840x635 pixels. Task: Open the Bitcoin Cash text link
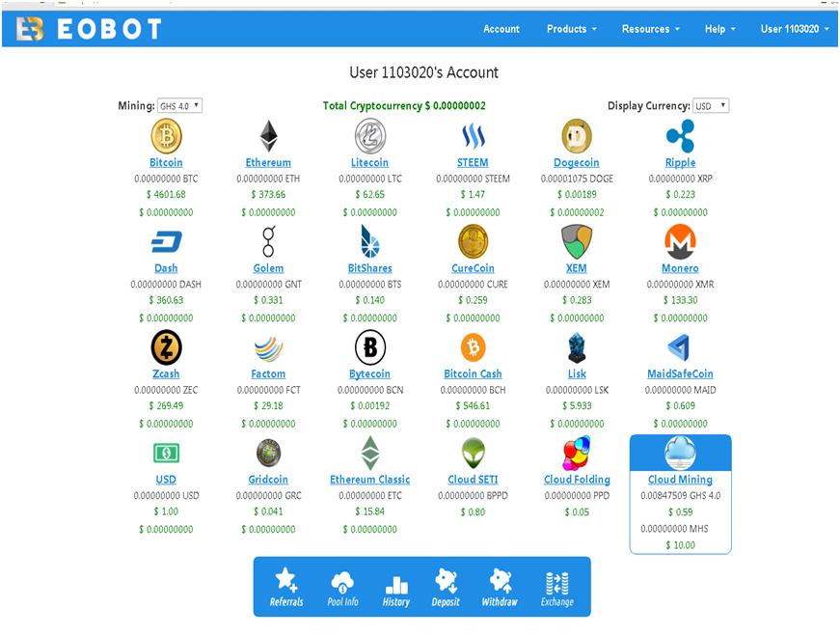(x=473, y=373)
